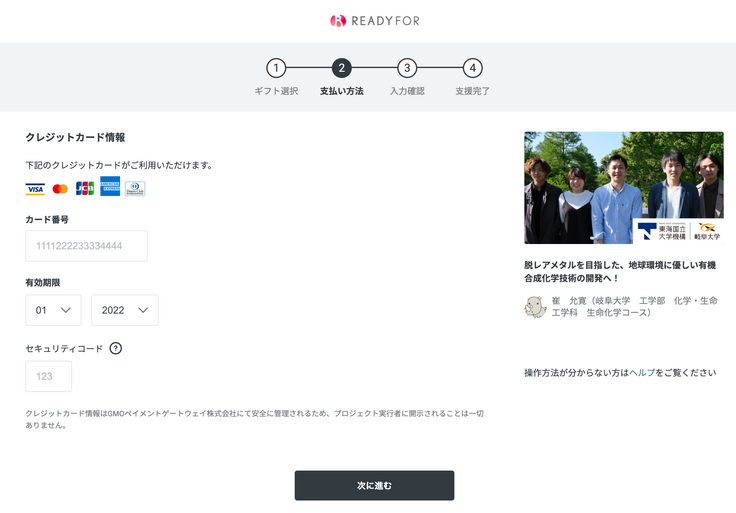The width and height of the screenshot is (736, 513).
Task: Focus the セキュリティコード input field
Action: point(48,376)
